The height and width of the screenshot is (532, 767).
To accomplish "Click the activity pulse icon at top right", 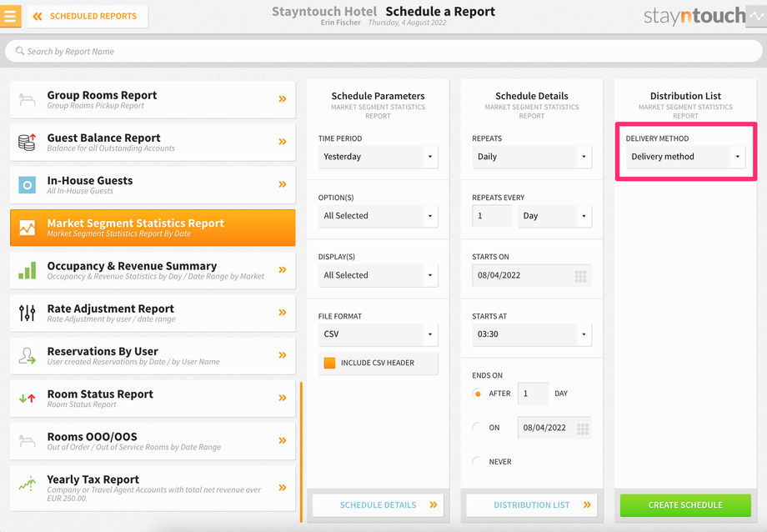I will pyautogui.click(x=756, y=16).
